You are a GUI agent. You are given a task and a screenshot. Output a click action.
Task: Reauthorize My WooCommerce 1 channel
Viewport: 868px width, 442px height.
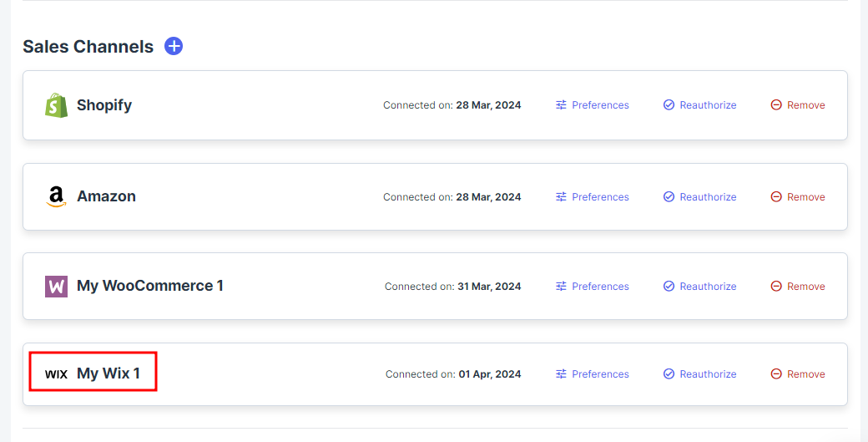pyautogui.click(x=699, y=287)
